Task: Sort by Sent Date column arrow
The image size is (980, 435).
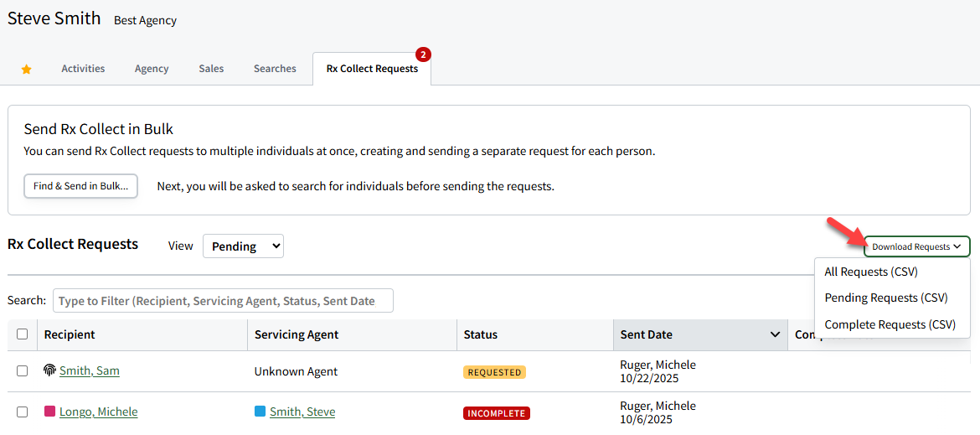Action: click(x=776, y=335)
